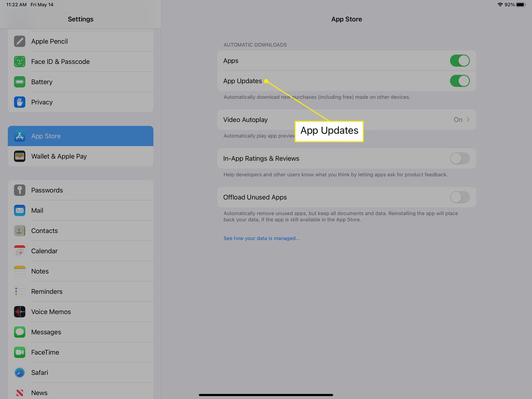Viewport: 532px width, 399px height.
Task: Select App Store in settings sidebar
Action: [81, 136]
